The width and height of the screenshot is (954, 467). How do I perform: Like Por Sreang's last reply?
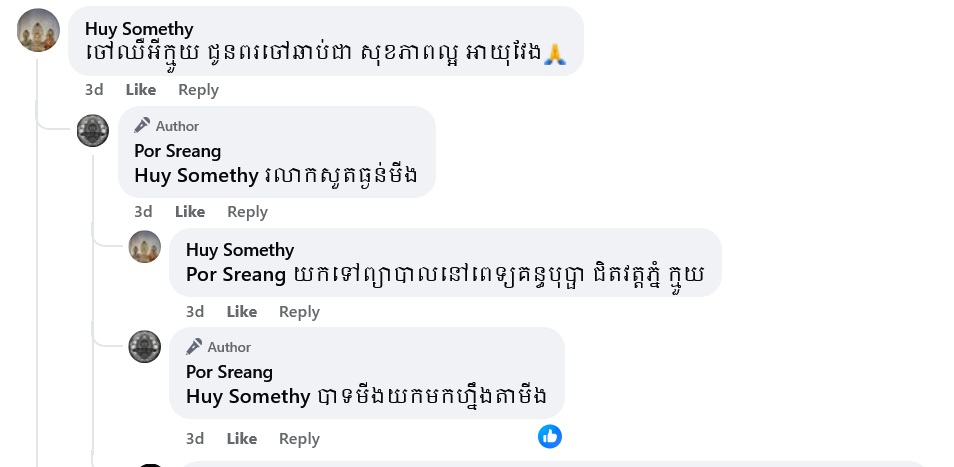click(241, 439)
